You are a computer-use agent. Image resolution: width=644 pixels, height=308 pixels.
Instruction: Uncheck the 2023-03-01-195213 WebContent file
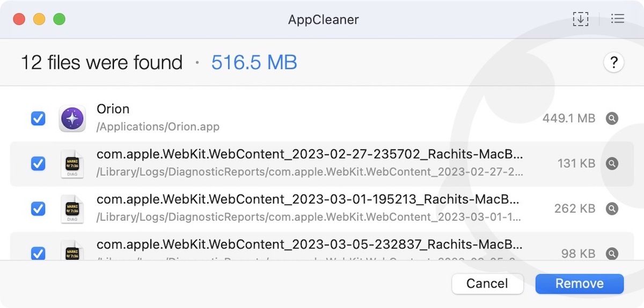[38, 208]
